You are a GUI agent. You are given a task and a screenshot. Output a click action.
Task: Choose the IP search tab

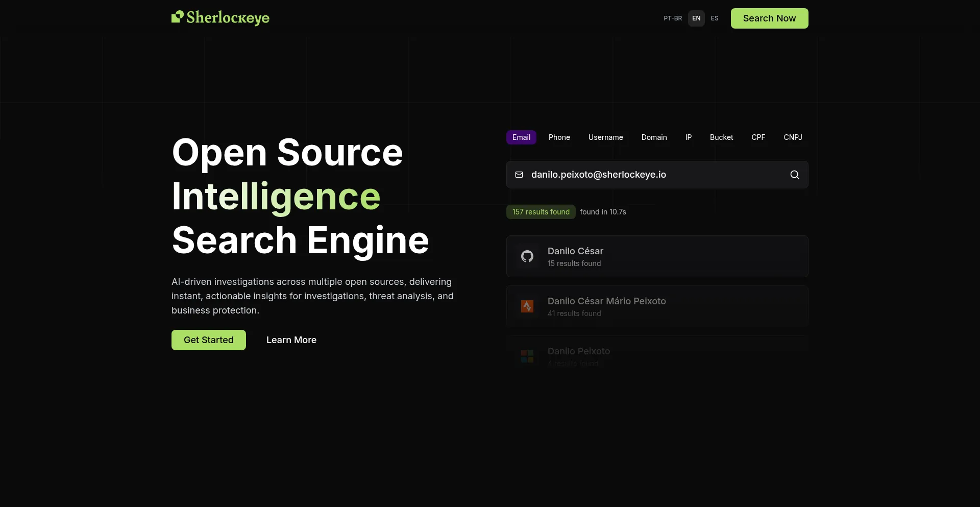[x=689, y=137]
